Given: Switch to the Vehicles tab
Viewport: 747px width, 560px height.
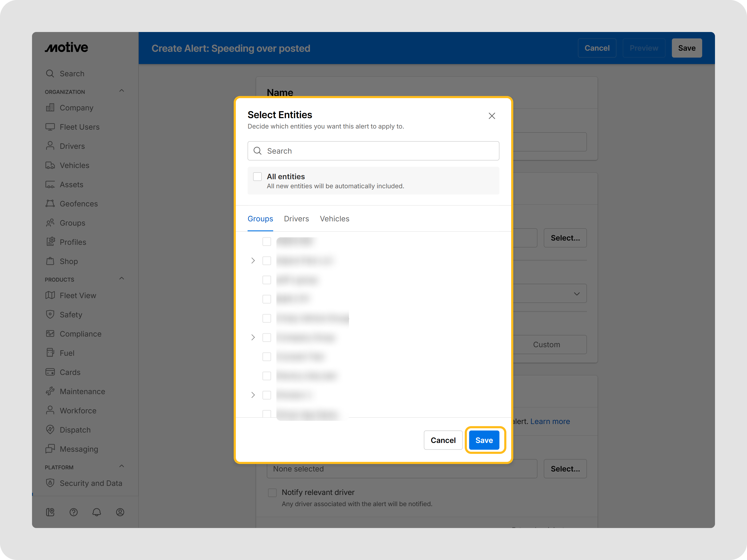Looking at the screenshot, I should point(334,219).
